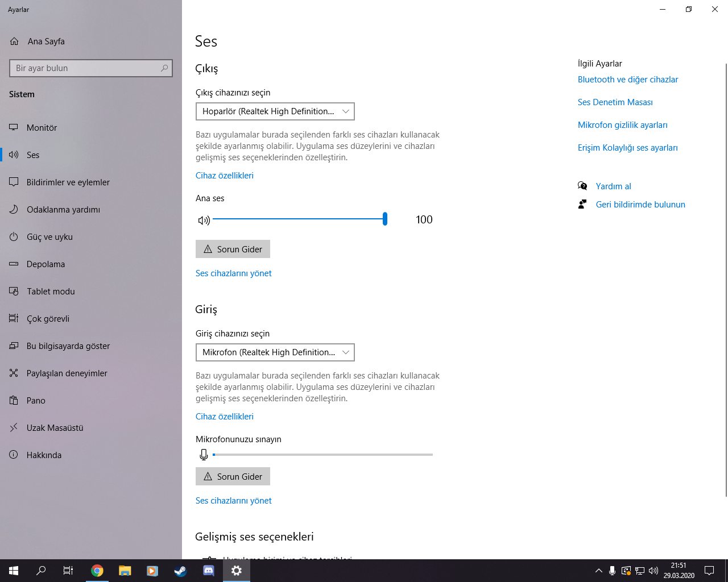Image resolution: width=728 pixels, height=582 pixels.
Task: Open Steam from the taskbar
Action: point(180,571)
